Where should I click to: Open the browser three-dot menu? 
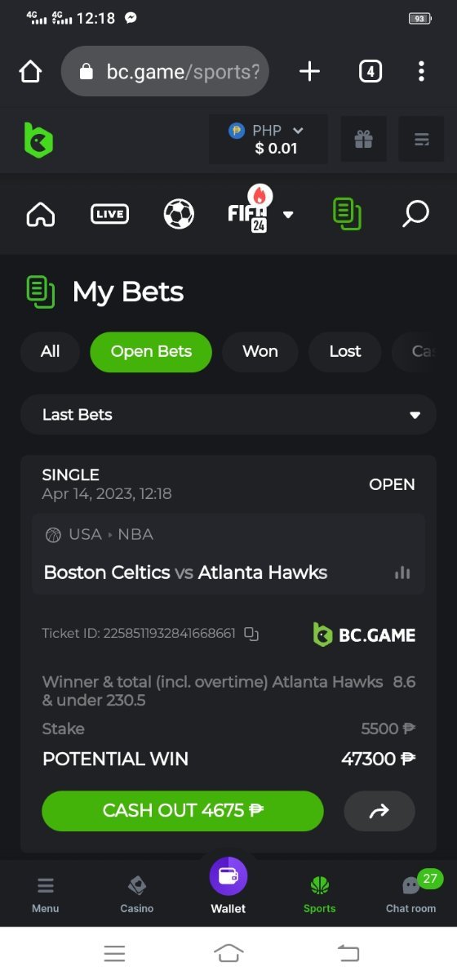pos(421,72)
